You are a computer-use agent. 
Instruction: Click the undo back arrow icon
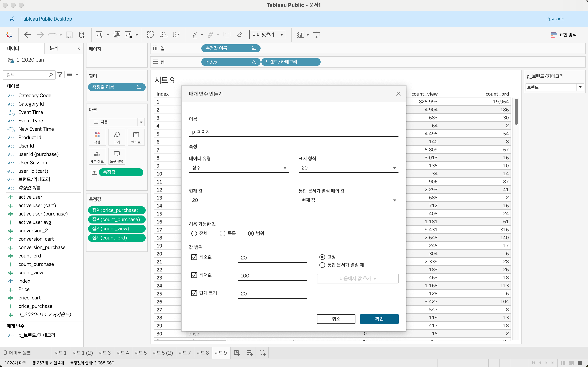27,35
